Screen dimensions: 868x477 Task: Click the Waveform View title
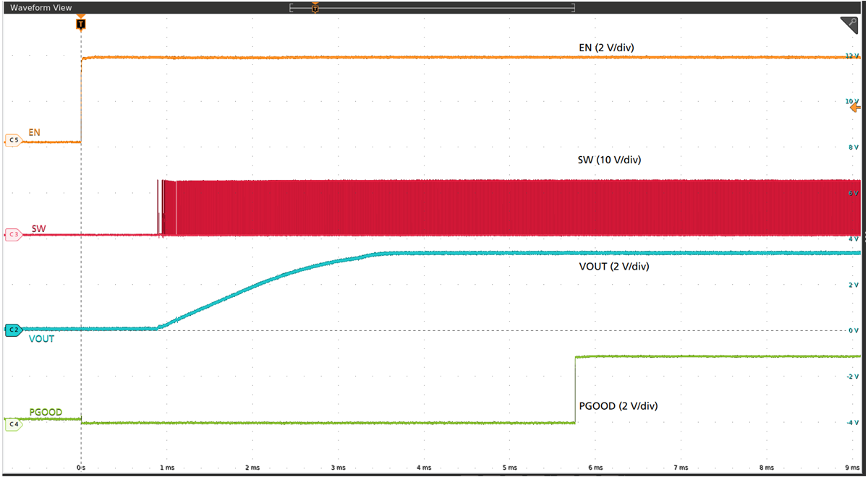tap(40, 7)
